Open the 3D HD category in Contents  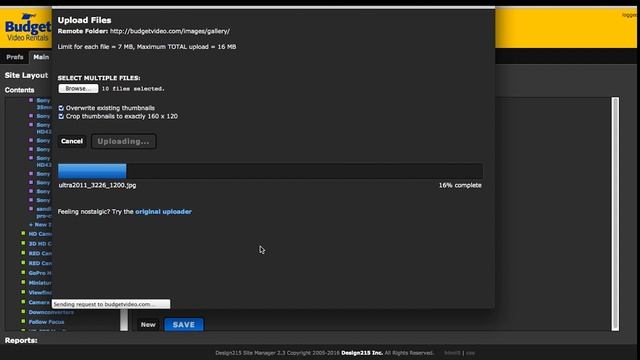40,244
